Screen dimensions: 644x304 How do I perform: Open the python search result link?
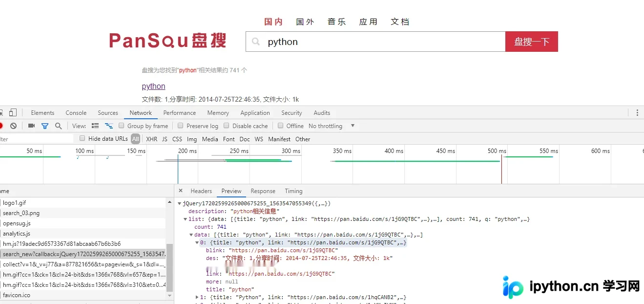click(153, 86)
